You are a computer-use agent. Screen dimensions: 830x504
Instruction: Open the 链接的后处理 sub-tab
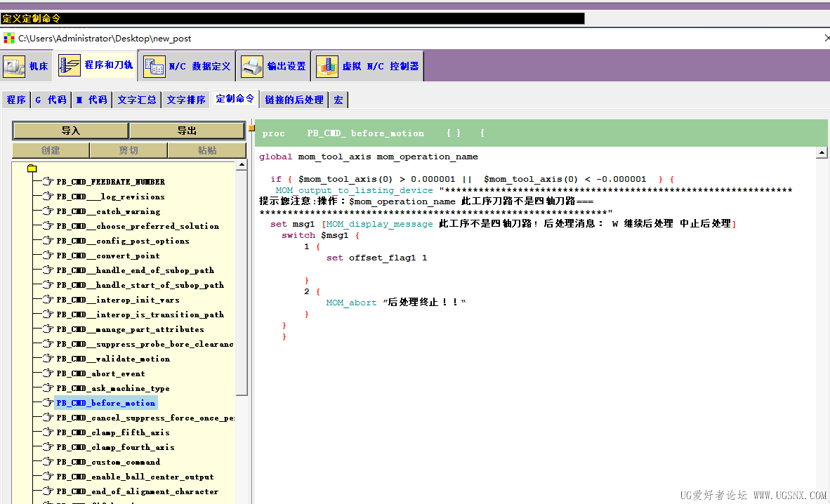tap(294, 100)
